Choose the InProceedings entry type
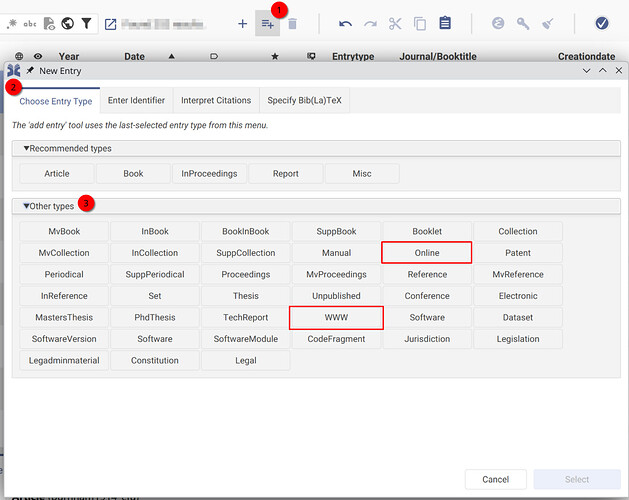Image resolution: width=629 pixels, height=500 pixels. pyautogui.click(x=209, y=174)
